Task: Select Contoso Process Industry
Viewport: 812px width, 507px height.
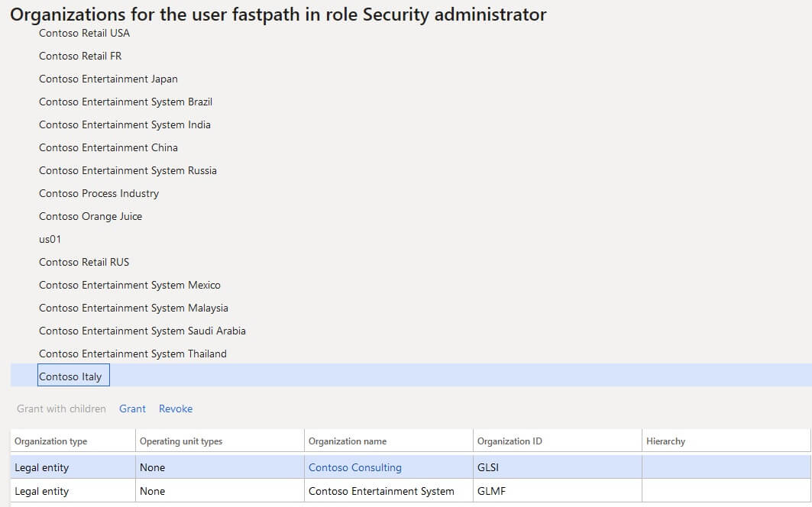Action: point(99,193)
